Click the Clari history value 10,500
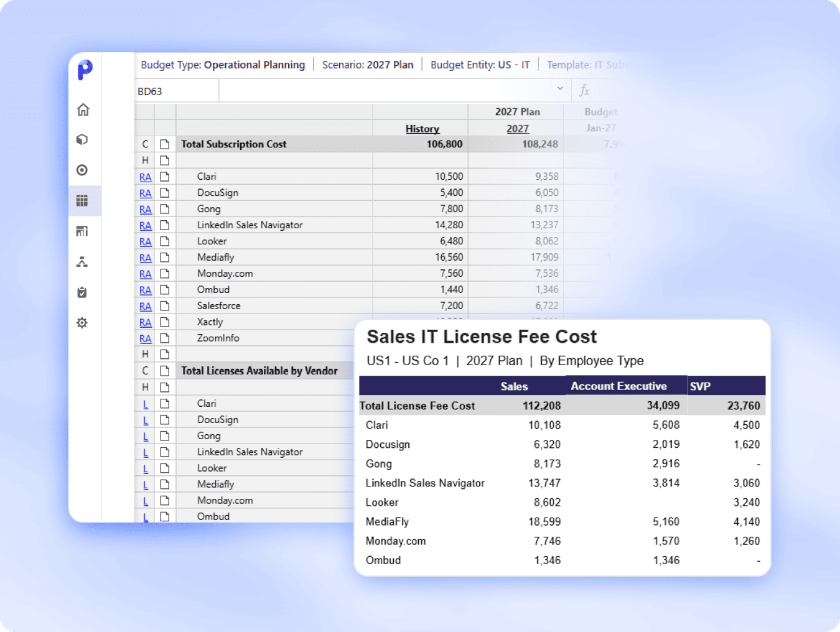Screen dimensions: 840x632 [x=449, y=177]
